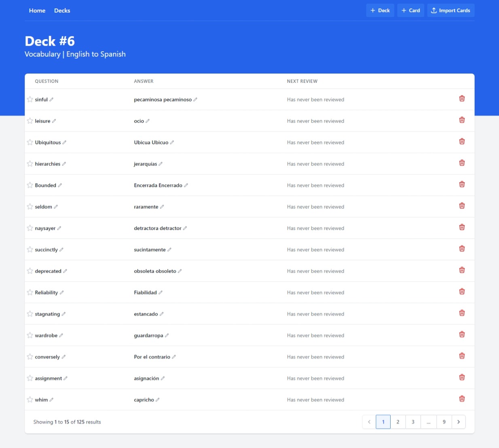Go to next page arrow
The height and width of the screenshot is (448, 499).
coord(459,422)
